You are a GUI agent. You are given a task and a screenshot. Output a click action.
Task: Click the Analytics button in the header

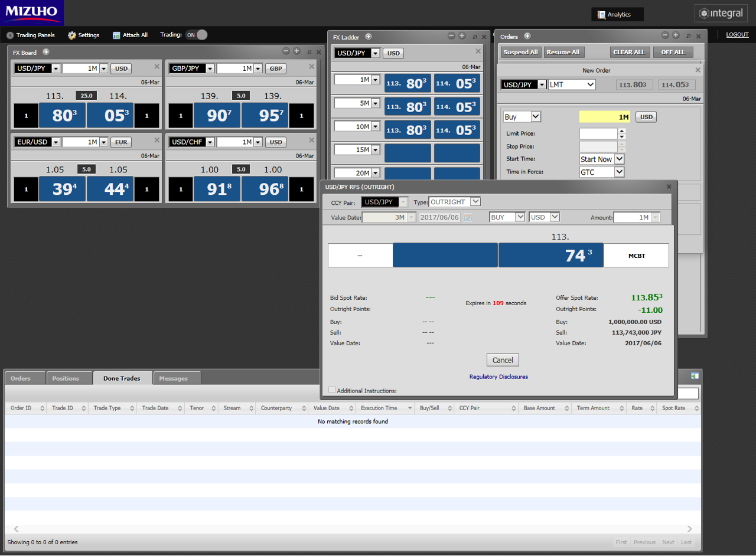[617, 14]
